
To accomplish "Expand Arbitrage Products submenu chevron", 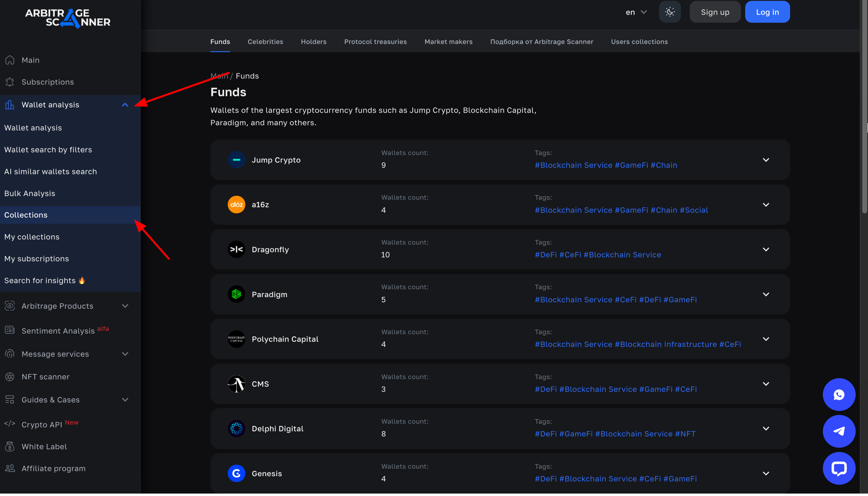I will tap(125, 306).
